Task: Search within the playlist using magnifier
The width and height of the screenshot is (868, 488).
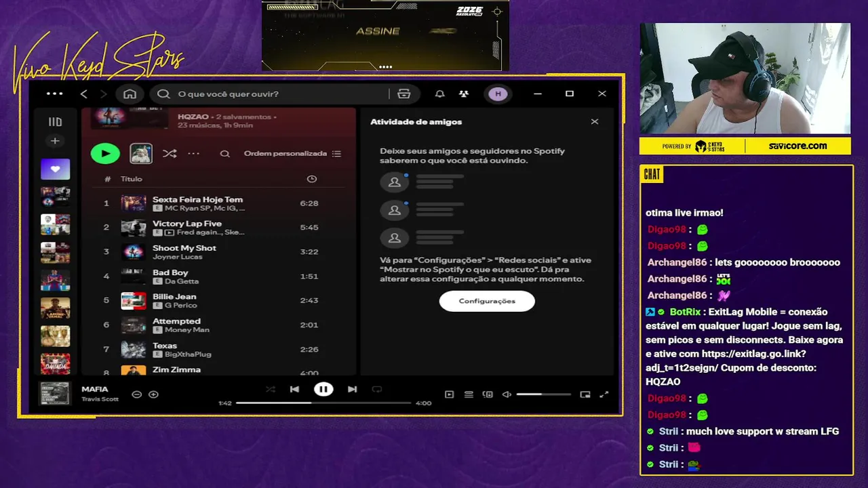Action: [225, 154]
